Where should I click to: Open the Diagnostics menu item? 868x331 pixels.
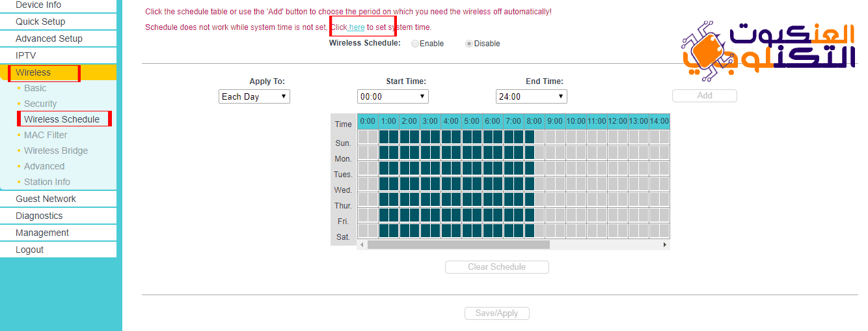click(x=39, y=216)
